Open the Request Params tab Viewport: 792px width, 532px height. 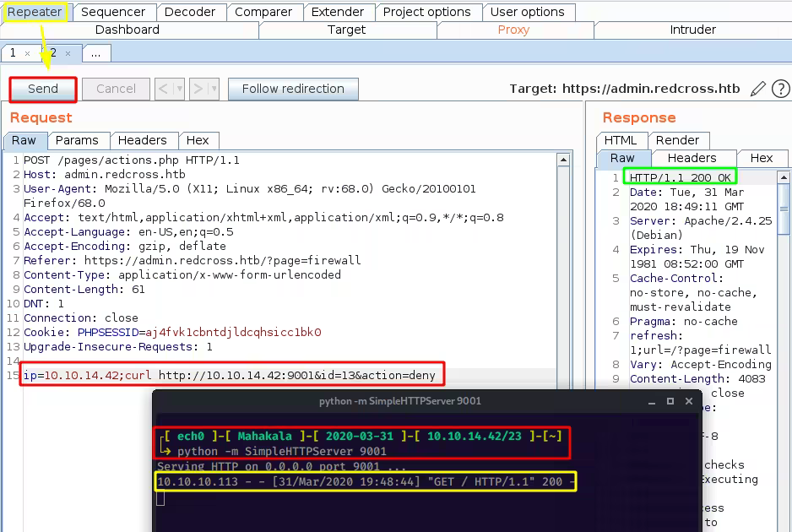tap(78, 140)
